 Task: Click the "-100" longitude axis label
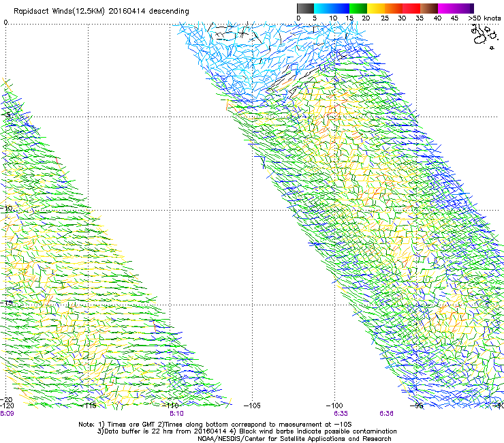point(334,406)
